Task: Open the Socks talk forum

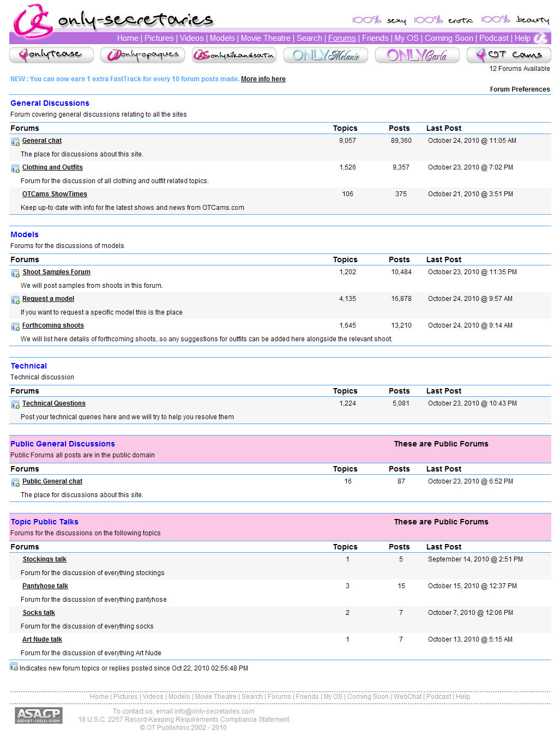Action: coord(39,613)
